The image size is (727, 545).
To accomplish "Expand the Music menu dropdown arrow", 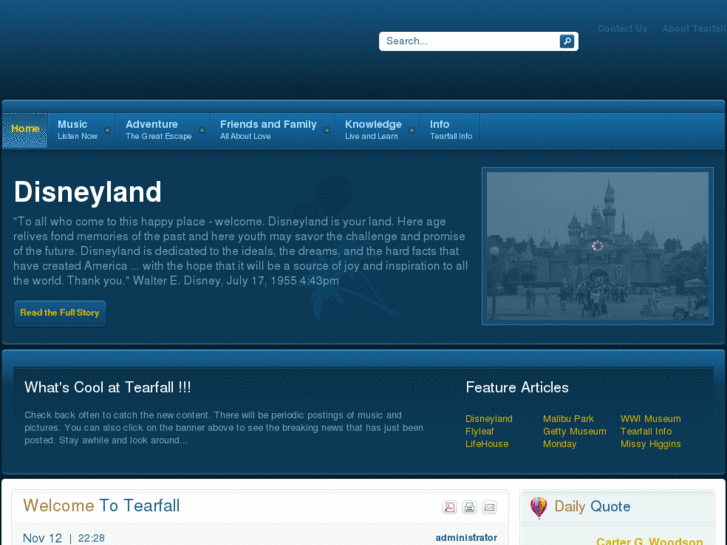I will 108,130.
